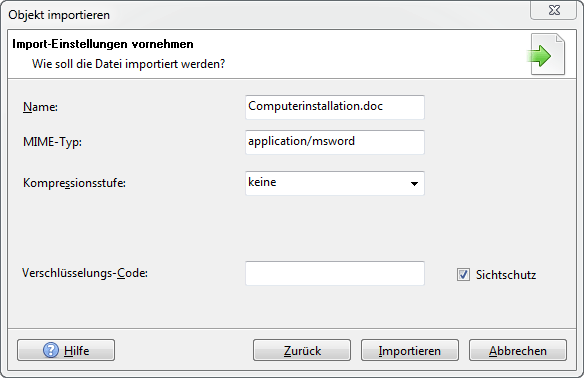Go back with the Zurück button

click(x=302, y=350)
